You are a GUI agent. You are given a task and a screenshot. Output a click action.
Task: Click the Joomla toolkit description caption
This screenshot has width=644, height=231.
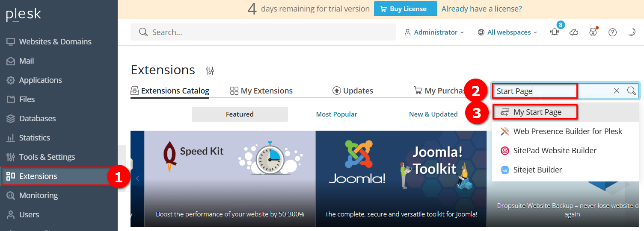pyautogui.click(x=401, y=214)
